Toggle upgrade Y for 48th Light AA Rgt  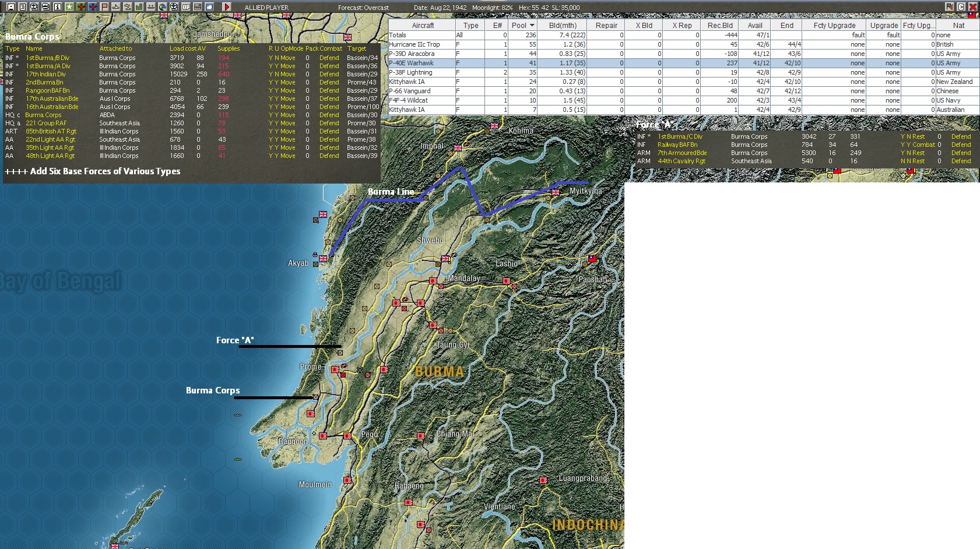pyautogui.click(x=277, y=156)
